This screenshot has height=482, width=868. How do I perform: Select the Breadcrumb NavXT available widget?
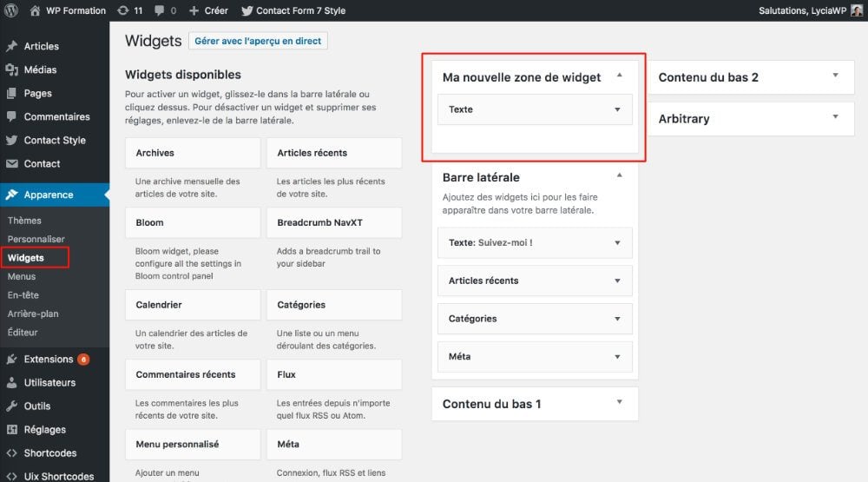point(333,222)
